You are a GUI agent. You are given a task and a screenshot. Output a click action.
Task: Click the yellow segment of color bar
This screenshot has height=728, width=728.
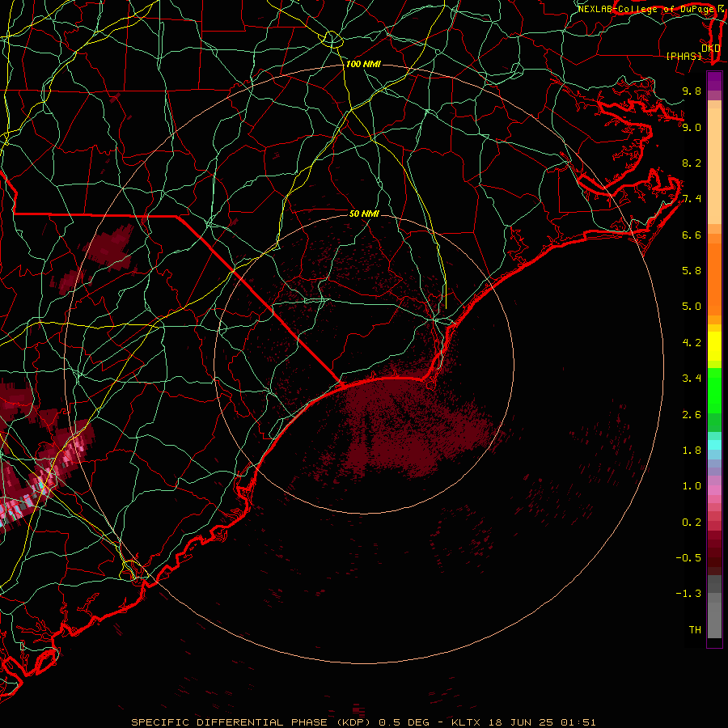point(714,346)
